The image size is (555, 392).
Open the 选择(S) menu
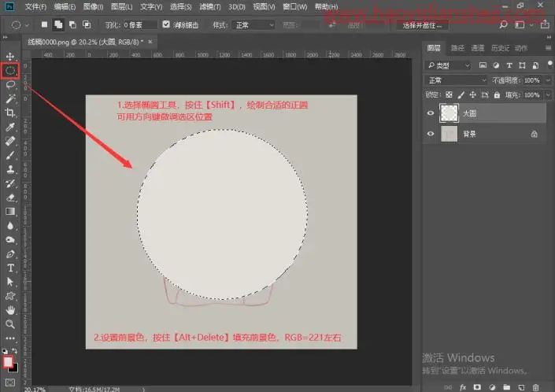click(180, 6)
